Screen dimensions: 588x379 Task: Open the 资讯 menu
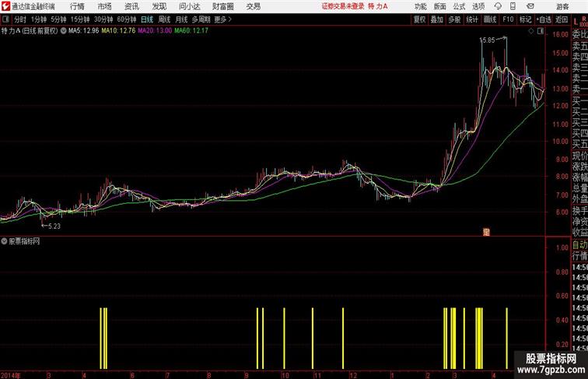(131, 6)
